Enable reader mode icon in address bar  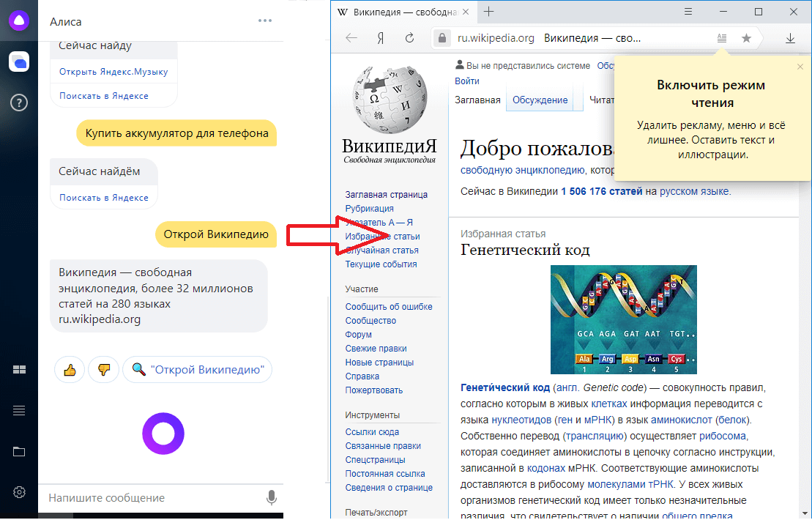tap(721, 38)
